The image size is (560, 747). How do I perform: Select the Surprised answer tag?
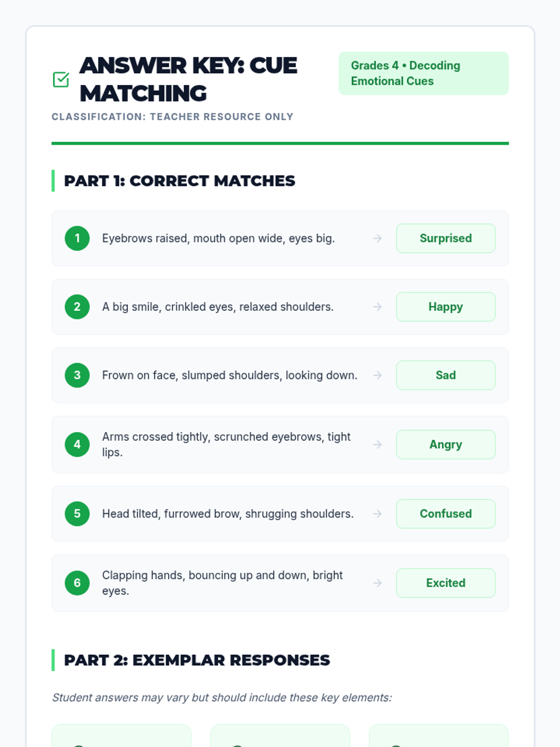pos(446,238)
